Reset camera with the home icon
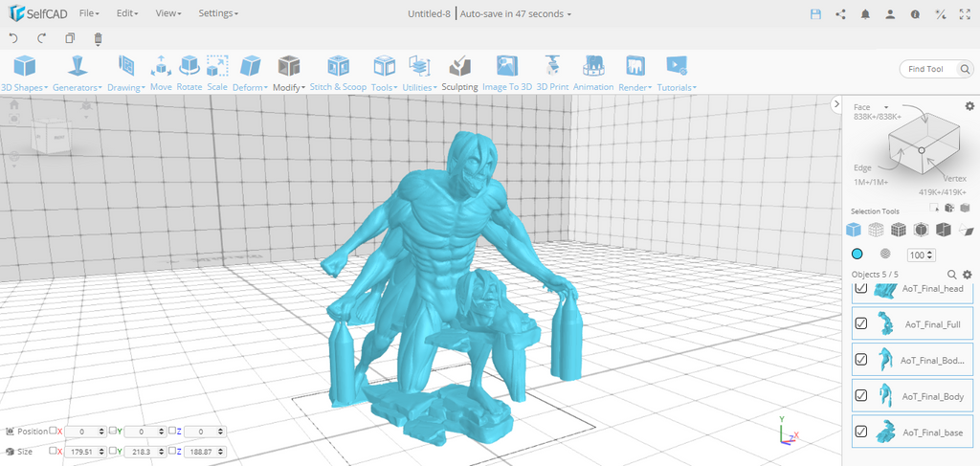Screen dimensions: 980x466 [x=13, y=105]
